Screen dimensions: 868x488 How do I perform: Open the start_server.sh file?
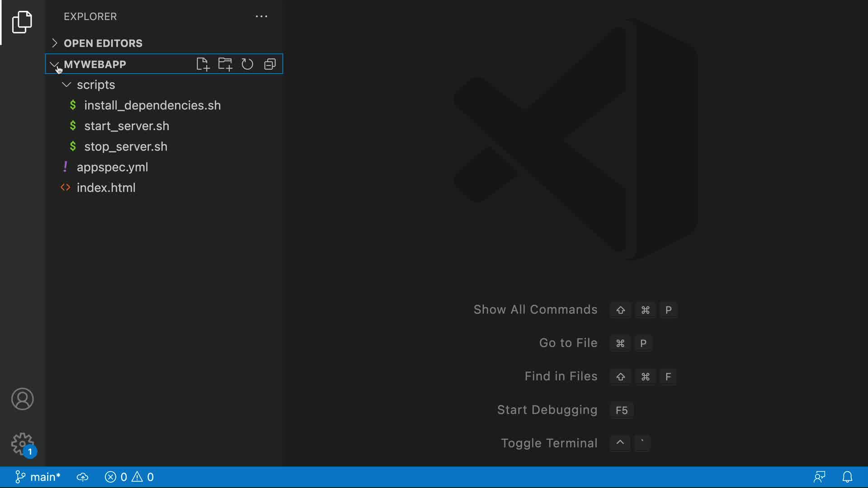coord(127,126)
